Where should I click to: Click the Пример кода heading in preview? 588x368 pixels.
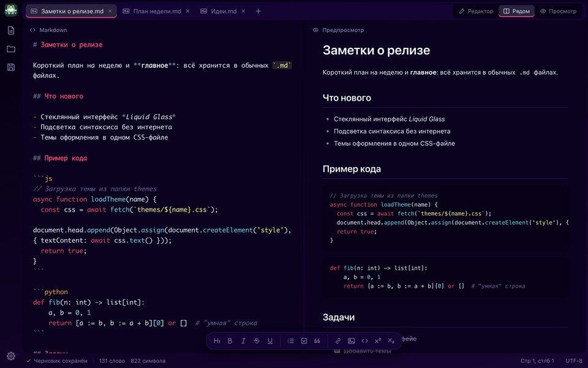click(352, 169)
